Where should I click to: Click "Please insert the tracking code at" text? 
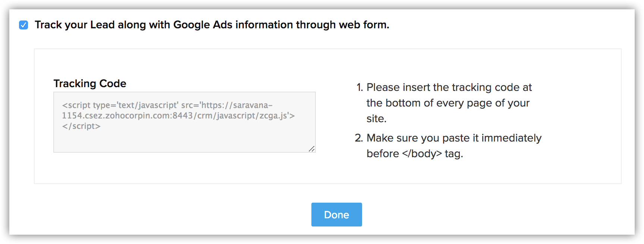tap(449, 88)
